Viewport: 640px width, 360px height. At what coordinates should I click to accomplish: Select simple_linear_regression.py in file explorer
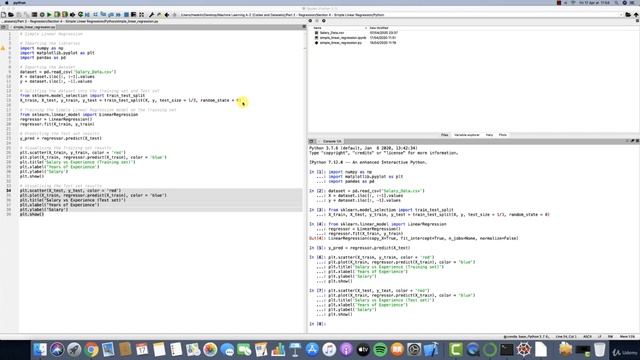click(x=340, y=42)
